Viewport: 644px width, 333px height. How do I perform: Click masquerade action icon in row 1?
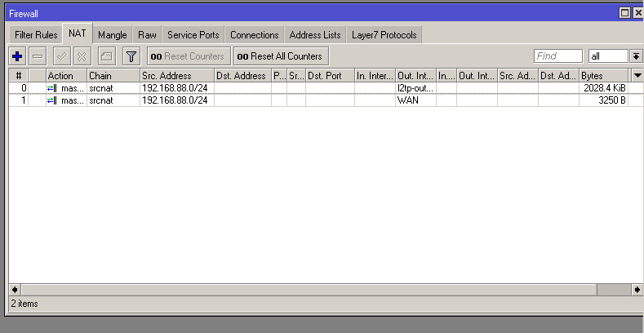[x=51, y=100]
